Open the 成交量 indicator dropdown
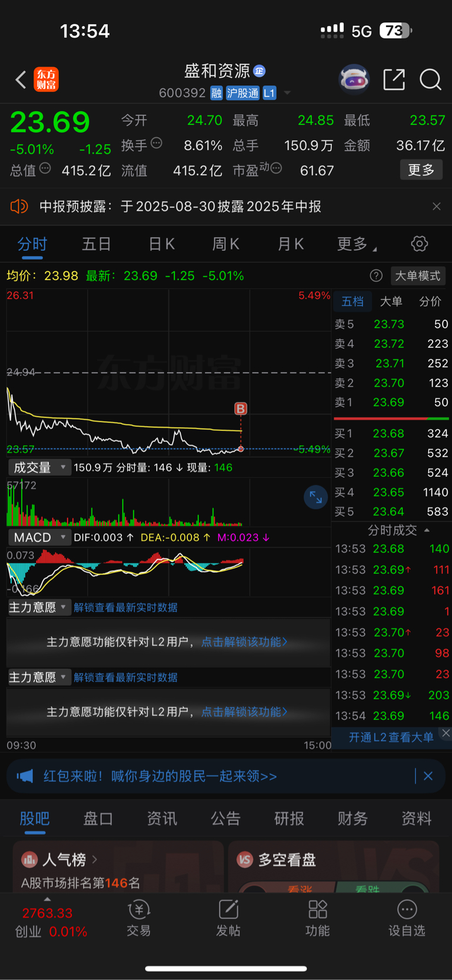Screen dimensions: 452x980 [x=39, y=467]
